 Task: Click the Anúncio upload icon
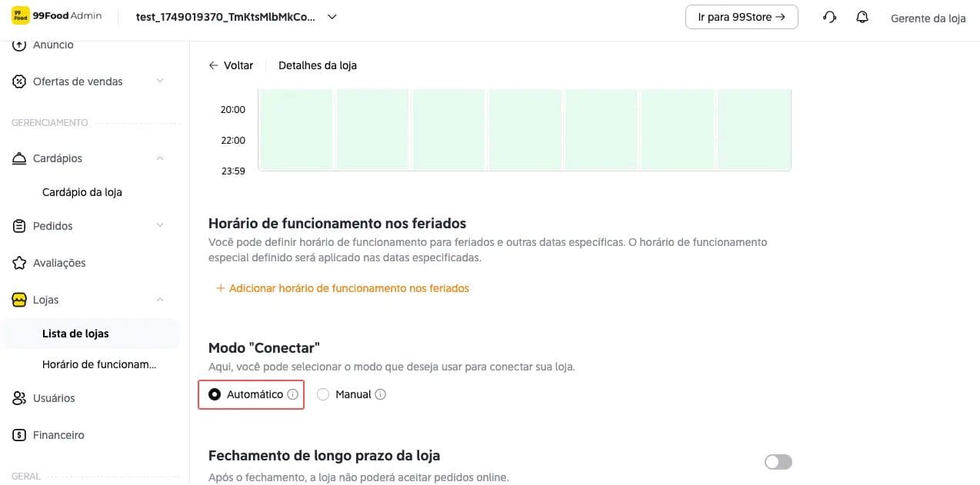(19, 45)
